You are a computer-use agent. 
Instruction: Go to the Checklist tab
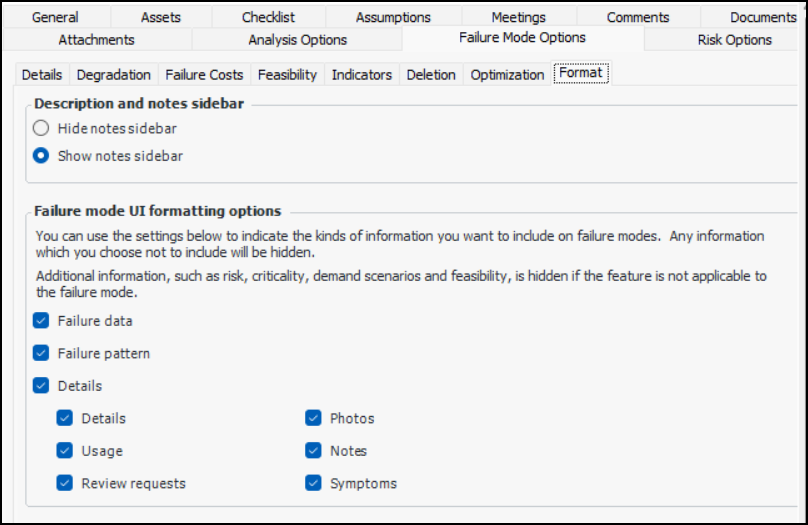(268, 17)
